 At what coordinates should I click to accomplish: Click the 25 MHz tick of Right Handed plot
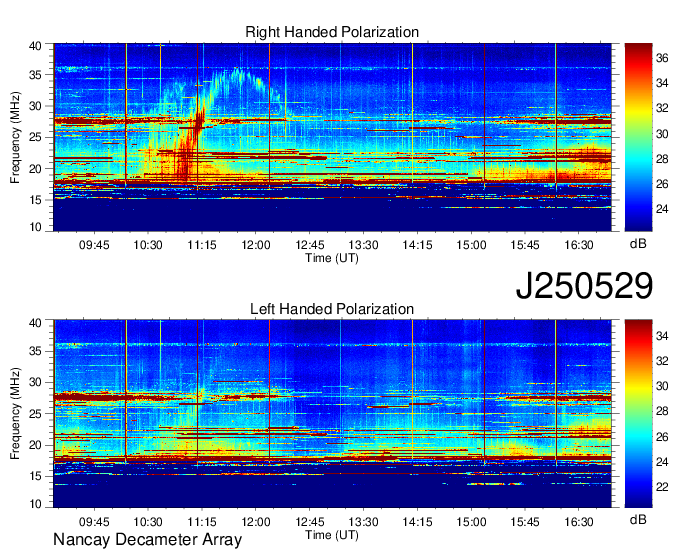(35, 137)
